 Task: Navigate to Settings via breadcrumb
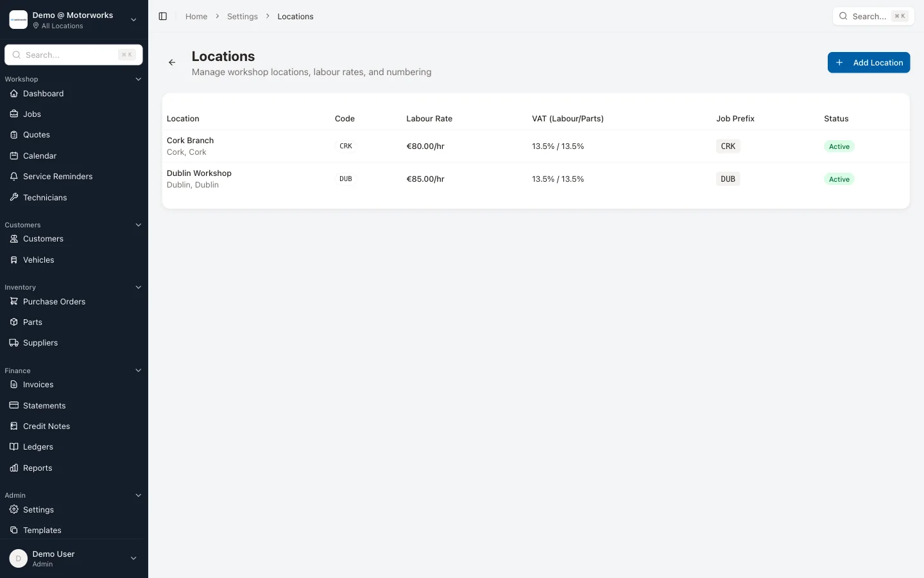pos(243,16)
